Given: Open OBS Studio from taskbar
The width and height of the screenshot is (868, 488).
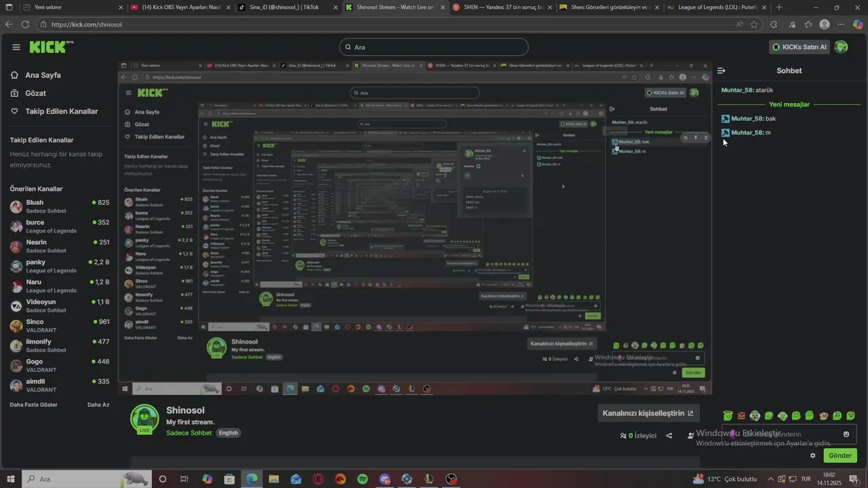Looking at the screenshot, I should coord(452,479).
